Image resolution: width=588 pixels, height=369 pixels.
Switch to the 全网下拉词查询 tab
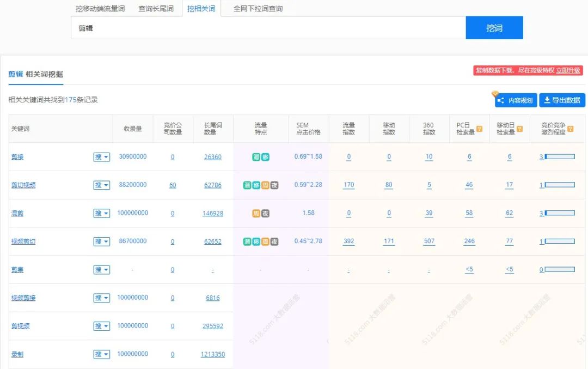[257, 8]
